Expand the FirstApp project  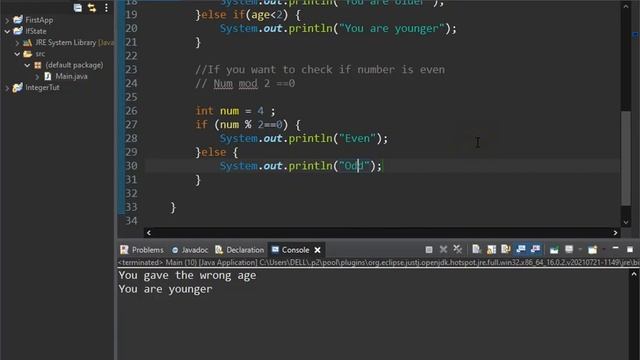tap(7, 20)
